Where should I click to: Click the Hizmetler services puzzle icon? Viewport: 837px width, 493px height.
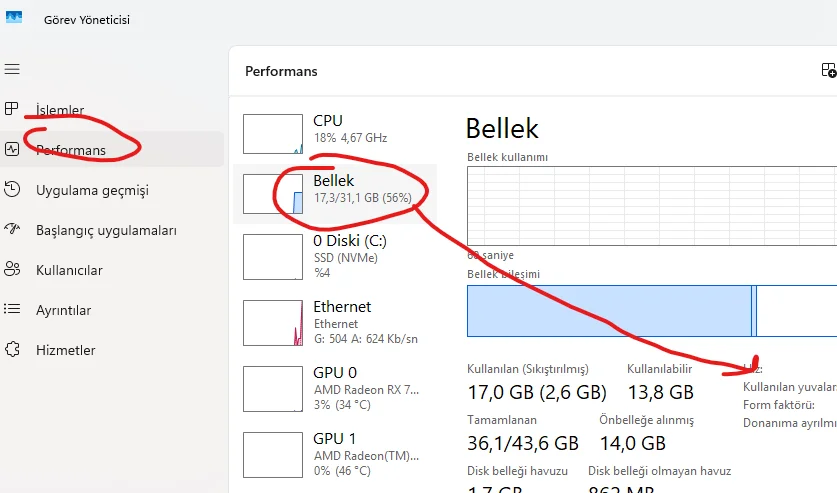(12, 350)
